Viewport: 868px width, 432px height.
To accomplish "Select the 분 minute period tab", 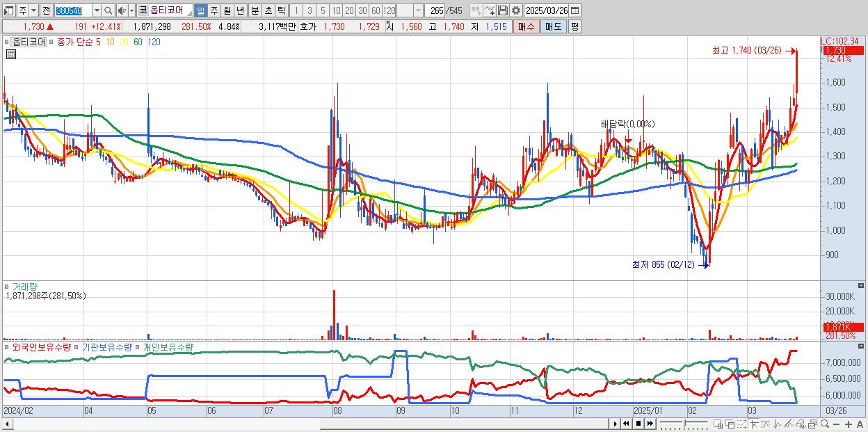I will point(255,10).
